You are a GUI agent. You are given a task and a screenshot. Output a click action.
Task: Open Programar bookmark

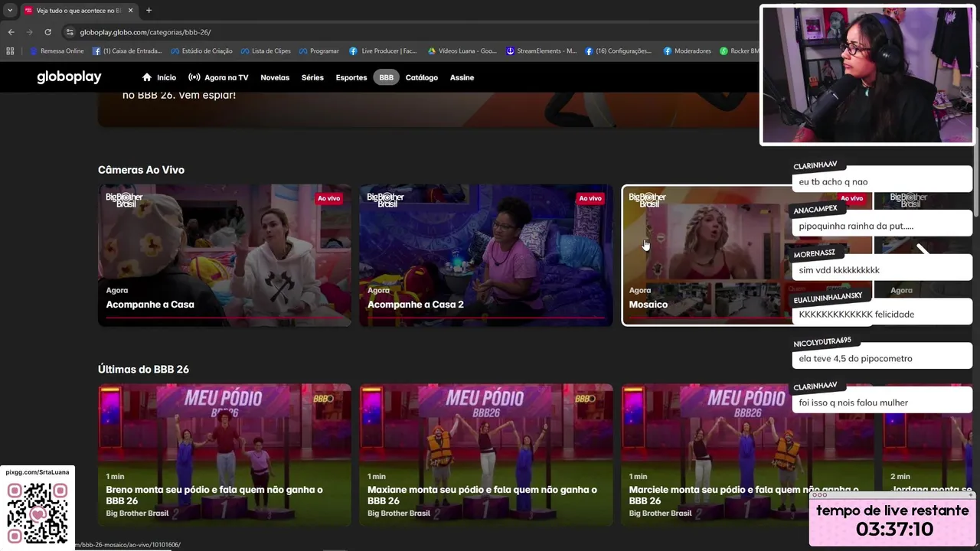point(318,51)
